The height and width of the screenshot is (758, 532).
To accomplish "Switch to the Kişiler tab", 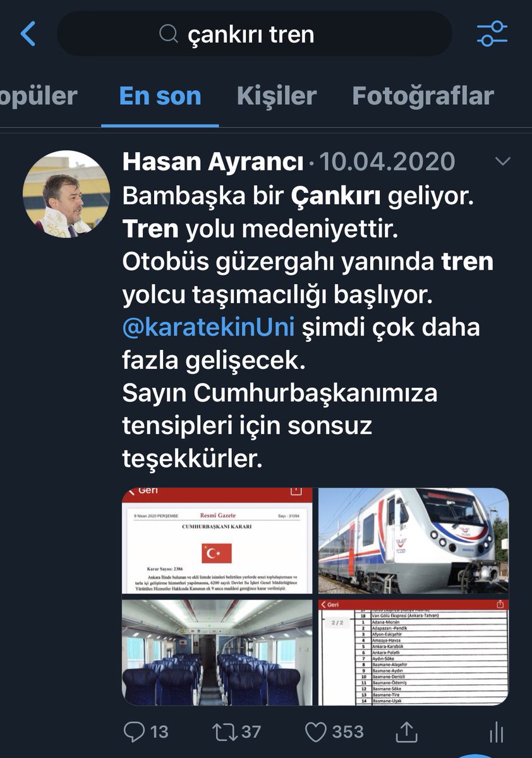I will click(276, 96).
